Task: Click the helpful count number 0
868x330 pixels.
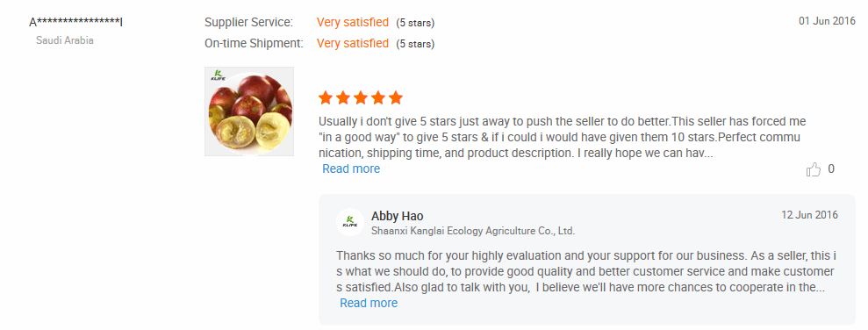Action: coord(831,169)
